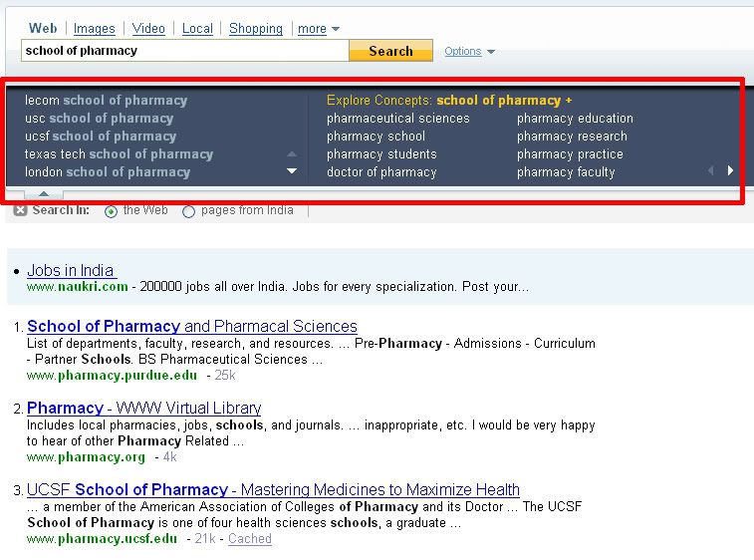This screenshot has width=754, height=560.
Task: Expand the more dropdown menu
Action: tap(319, 29)
